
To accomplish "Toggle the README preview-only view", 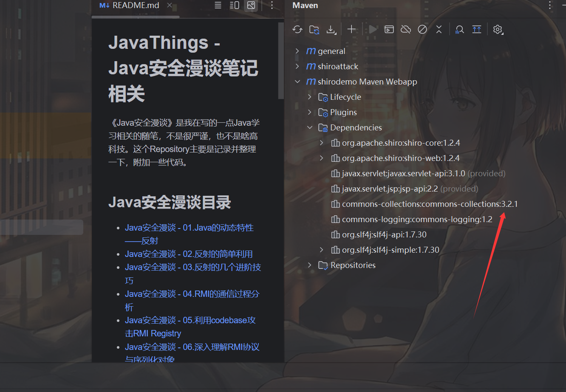I will [x=251, y=6].
